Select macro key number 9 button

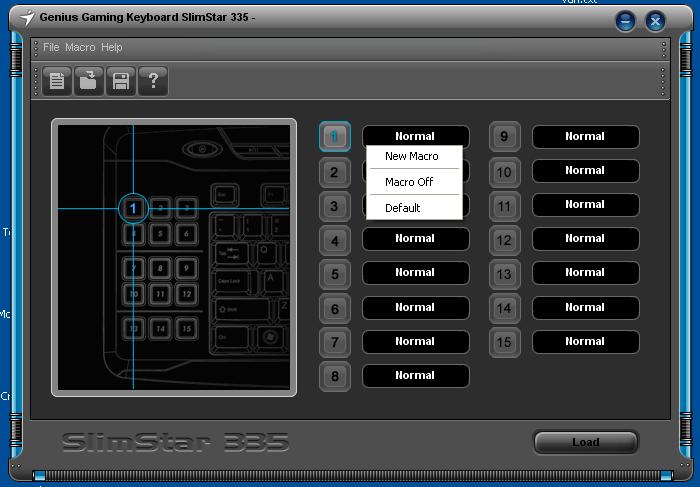[x=504, y=137]
